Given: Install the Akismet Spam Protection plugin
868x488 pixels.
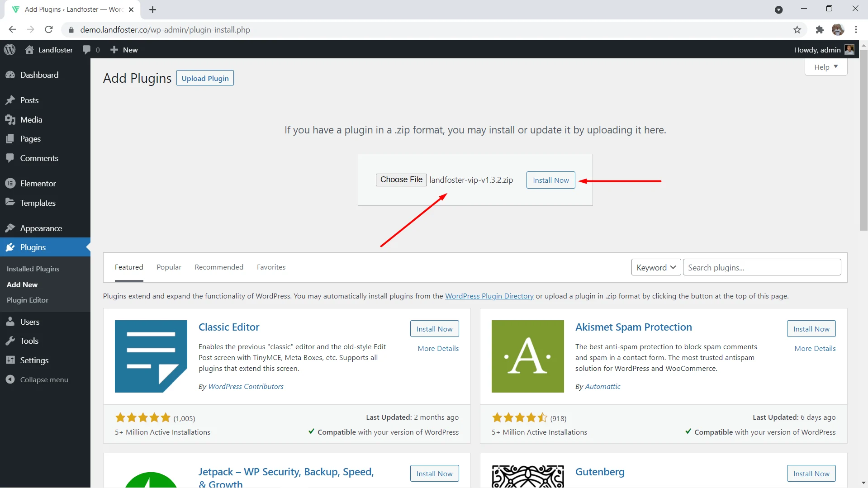Looking at the screenshot, I should click(x=811, y=329).
